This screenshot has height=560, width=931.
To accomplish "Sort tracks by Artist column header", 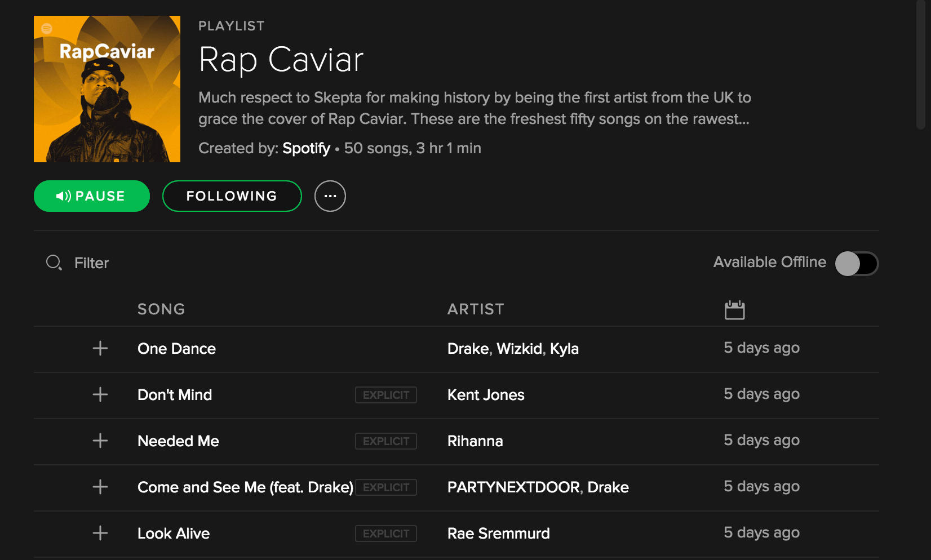I will point(476,309).
